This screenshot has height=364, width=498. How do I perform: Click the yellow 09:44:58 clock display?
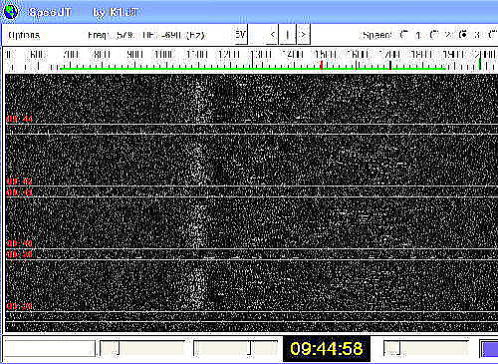(326, 349)
